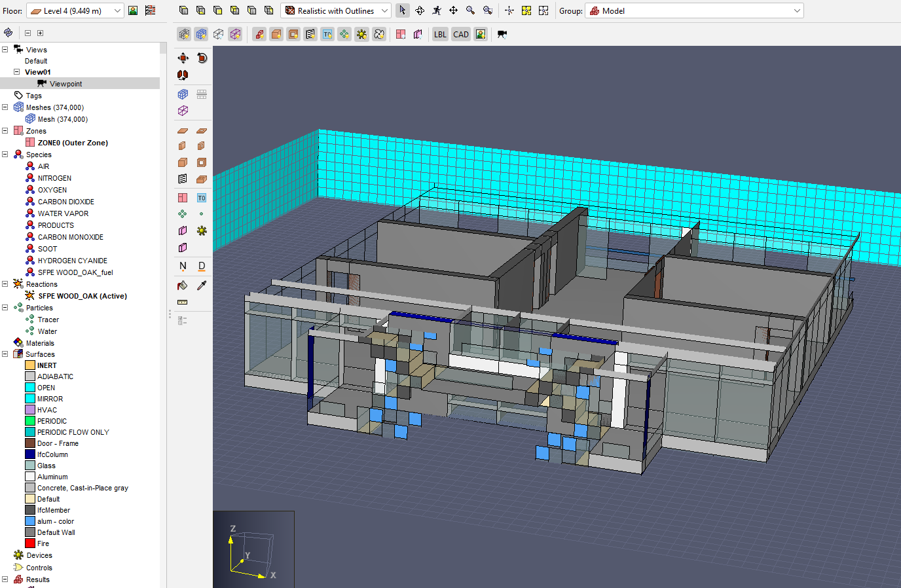Click the new viewpoint camera icon
901x588 pixels.
[x=502, y=34]
